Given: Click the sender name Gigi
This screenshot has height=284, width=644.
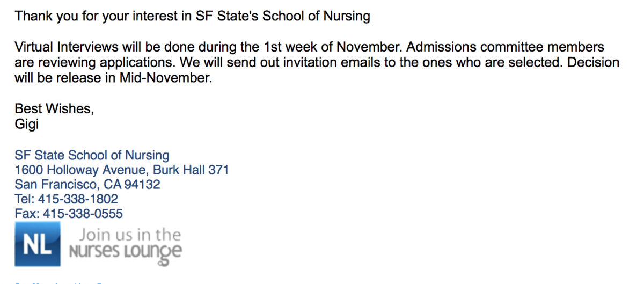Looking at the screenshot, I should click(27, 124).
